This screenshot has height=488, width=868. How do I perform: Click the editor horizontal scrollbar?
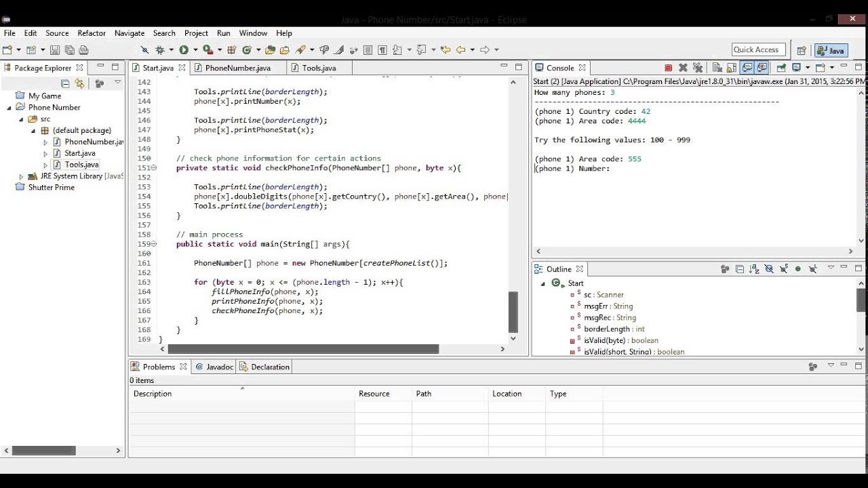303,349
